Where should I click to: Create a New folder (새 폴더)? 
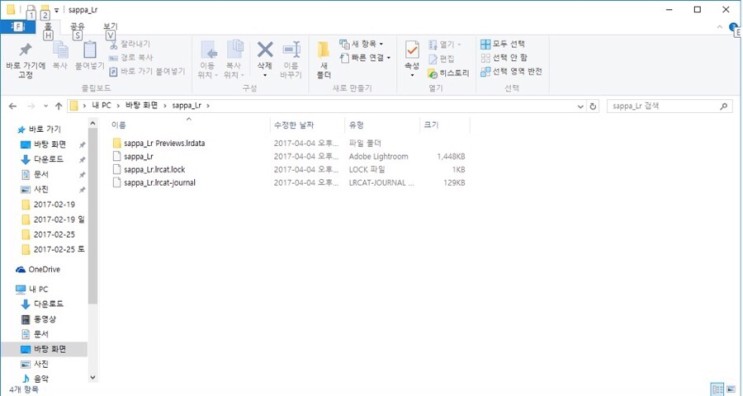324,60
